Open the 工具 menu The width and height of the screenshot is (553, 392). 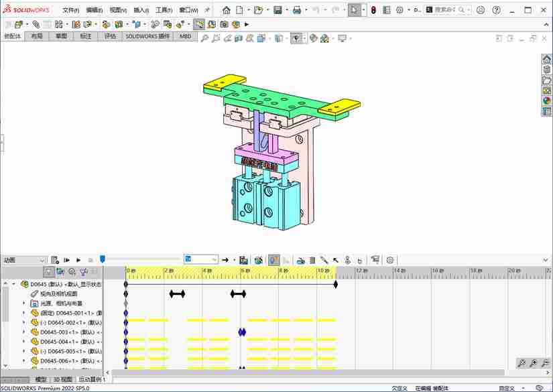coord(164,11)
